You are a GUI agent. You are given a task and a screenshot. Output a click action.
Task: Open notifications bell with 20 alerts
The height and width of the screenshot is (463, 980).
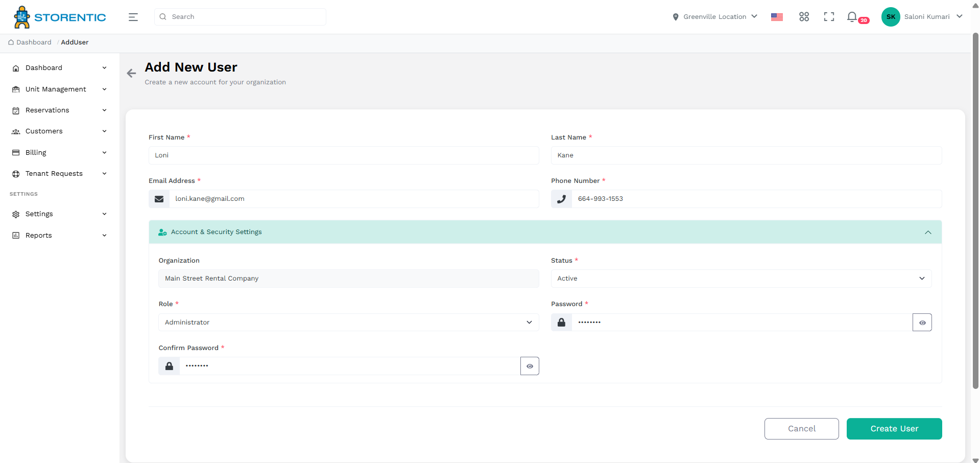(x=852, y=16)
